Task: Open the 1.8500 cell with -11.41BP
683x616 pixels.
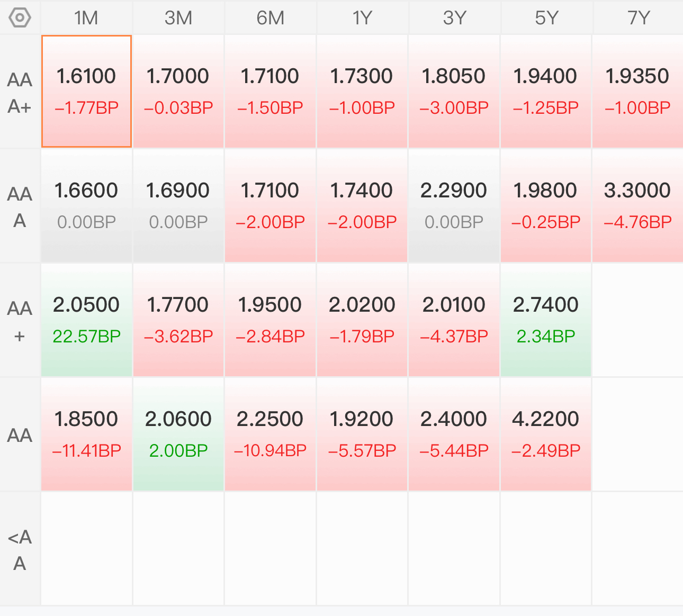Action: (86, 434)
